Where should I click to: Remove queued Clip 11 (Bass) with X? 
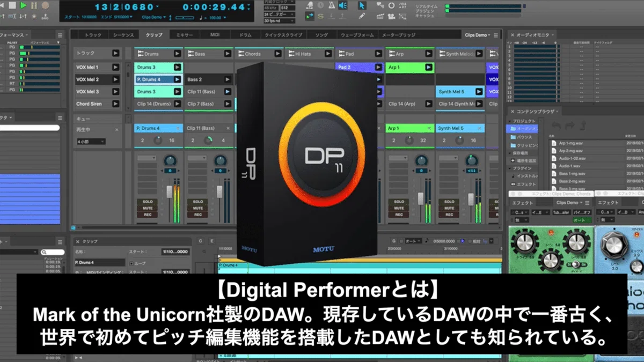(x=227, y=129)
